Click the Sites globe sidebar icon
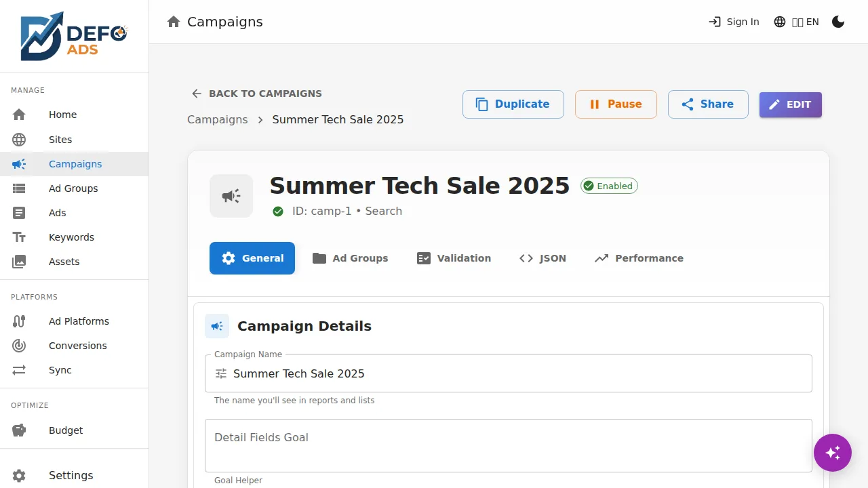This screenshot has width=868, height=488. click(19, 140)
